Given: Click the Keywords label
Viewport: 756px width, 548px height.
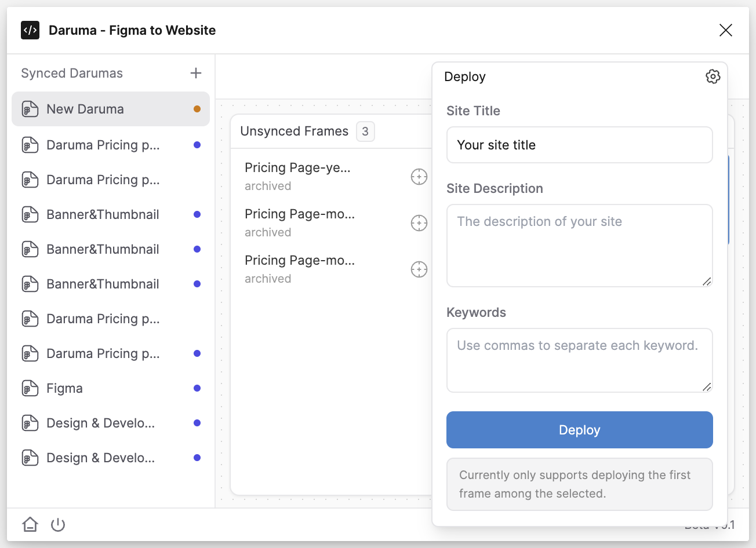Looking at the screenshot, I should coord(476,312).
